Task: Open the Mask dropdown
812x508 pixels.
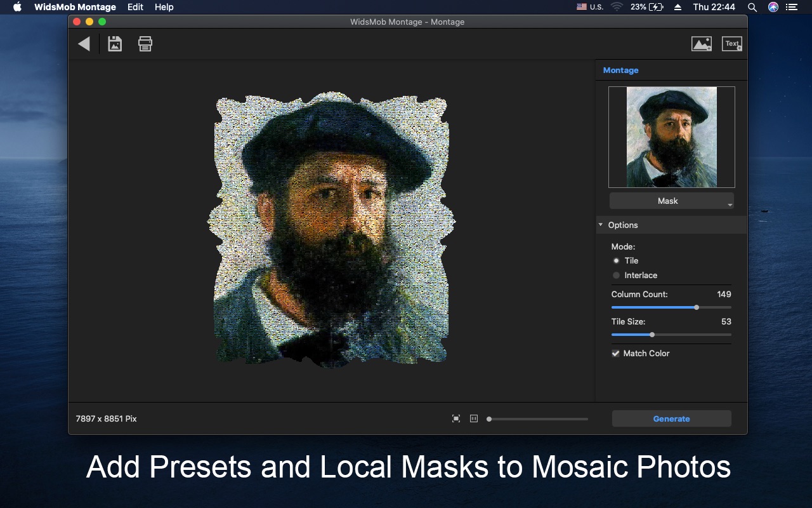Action: coord(671,201)
